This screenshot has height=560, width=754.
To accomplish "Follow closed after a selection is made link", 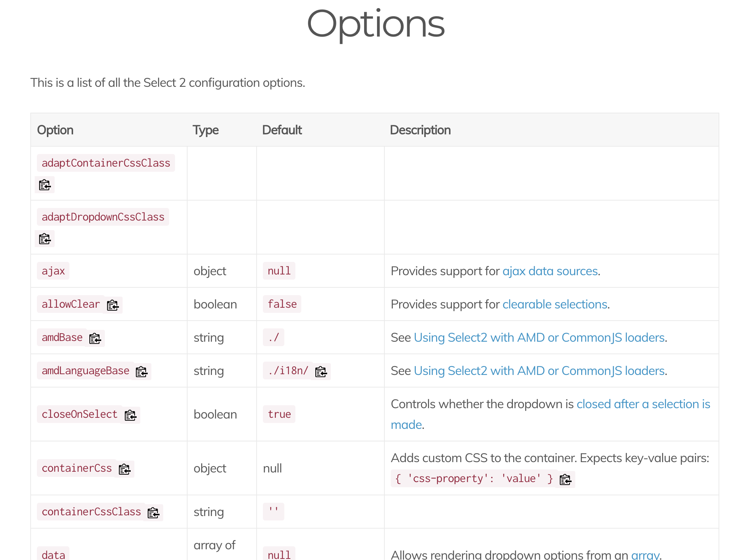I will [x=643, y=404].
